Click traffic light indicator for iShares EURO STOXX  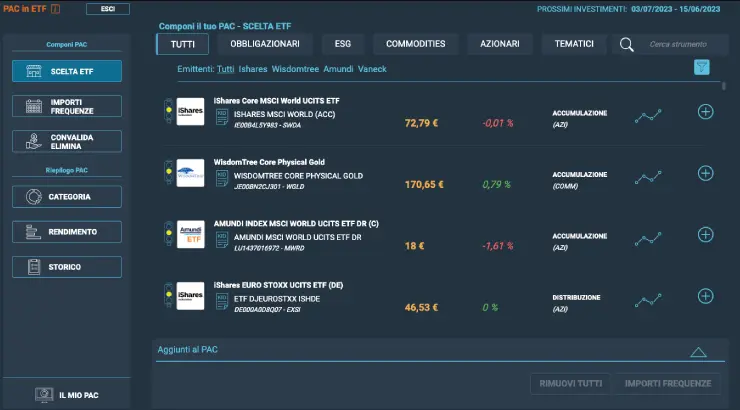(168, 295)
